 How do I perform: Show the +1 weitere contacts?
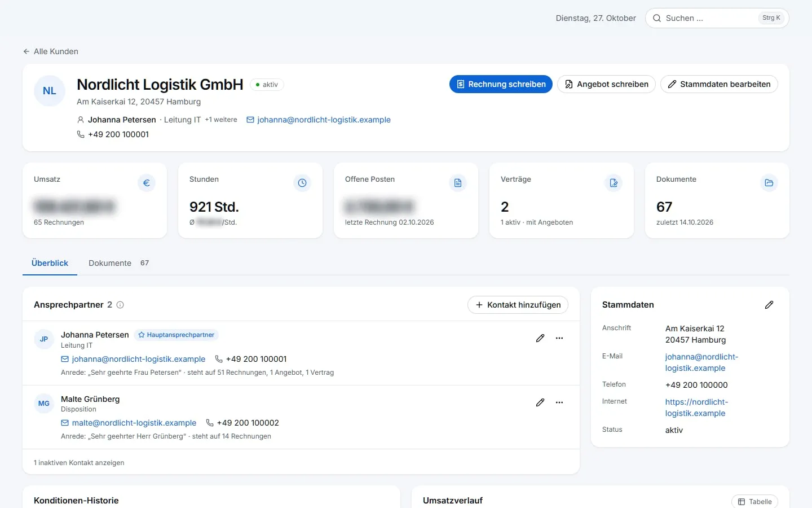[221, 120]
